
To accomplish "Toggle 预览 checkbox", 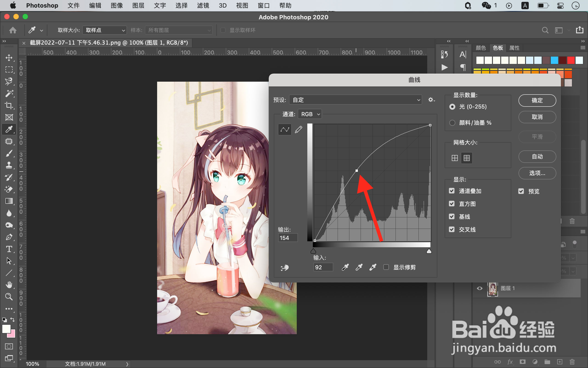I will click(521, 191).
